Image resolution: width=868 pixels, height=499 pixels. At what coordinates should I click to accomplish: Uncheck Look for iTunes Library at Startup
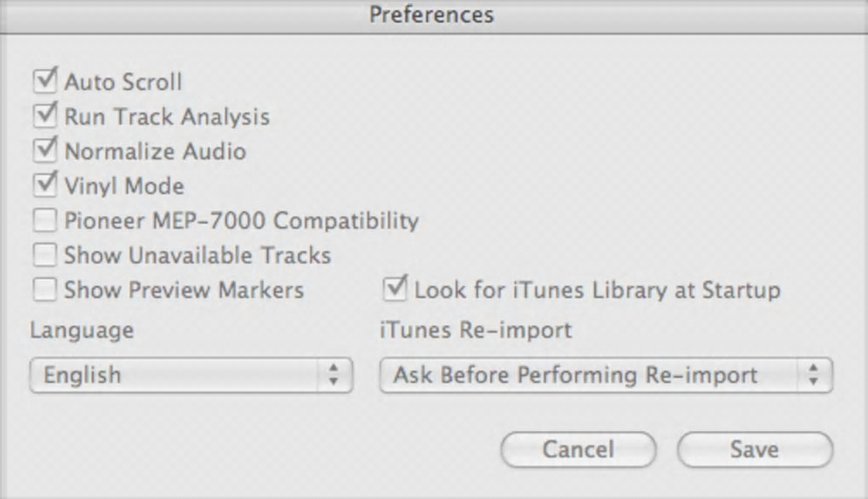pos(395,290)
